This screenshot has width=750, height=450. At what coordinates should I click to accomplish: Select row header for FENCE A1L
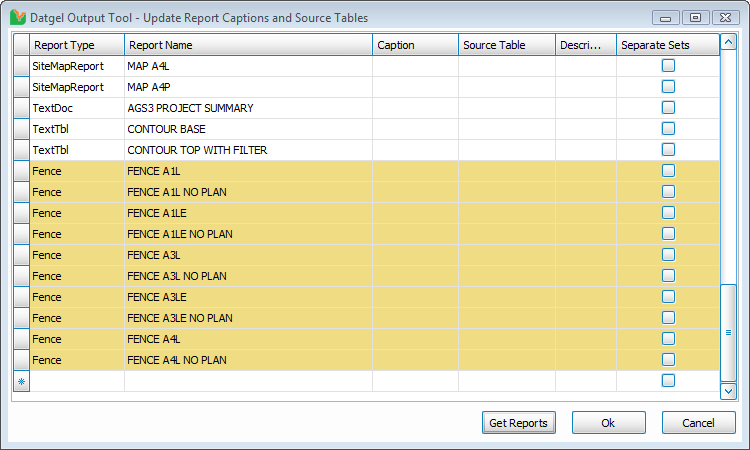coord(21,171)
